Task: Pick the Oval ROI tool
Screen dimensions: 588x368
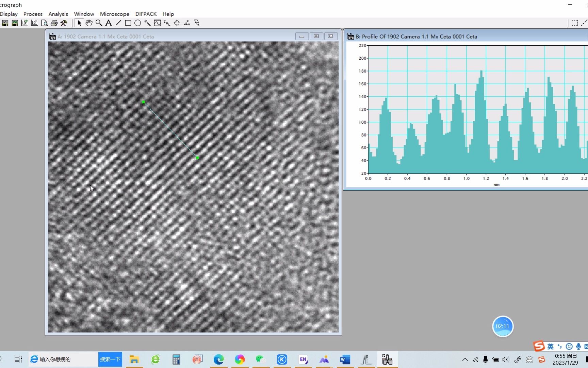Action: pyautogui.click(x=138, y=23)
